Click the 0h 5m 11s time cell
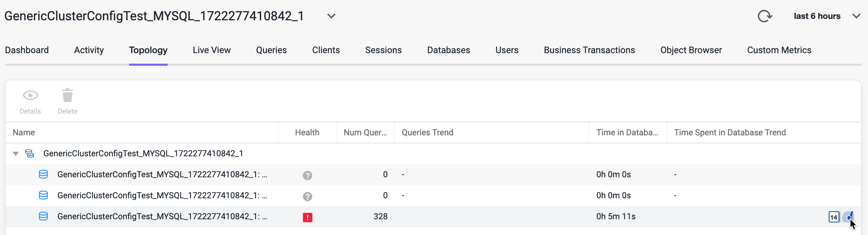Image resolution: width=868 pixels, height=235 pixels. pos(616,216)
